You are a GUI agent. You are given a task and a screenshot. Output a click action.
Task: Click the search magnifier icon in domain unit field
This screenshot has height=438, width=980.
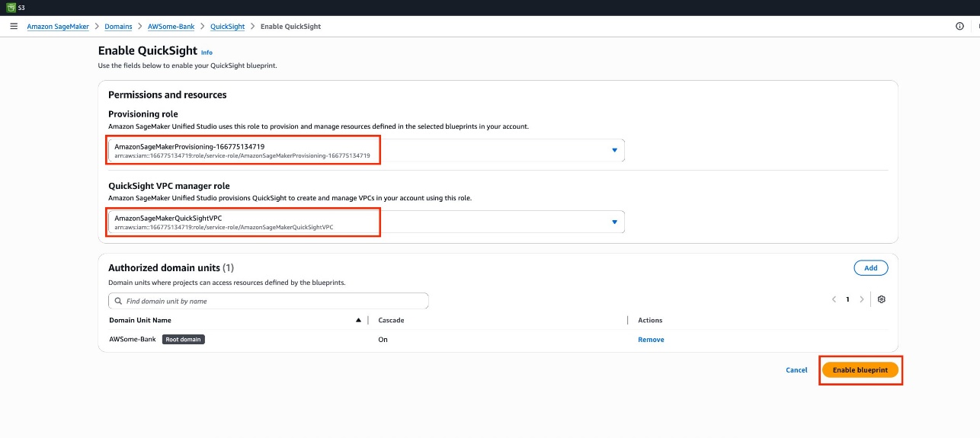117,301
